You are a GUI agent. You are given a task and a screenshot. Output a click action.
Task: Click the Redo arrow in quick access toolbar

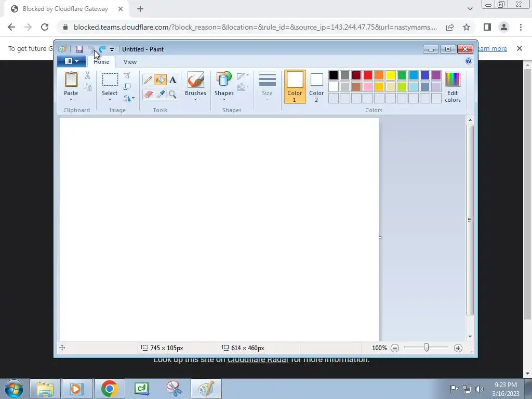coord(102,49)
